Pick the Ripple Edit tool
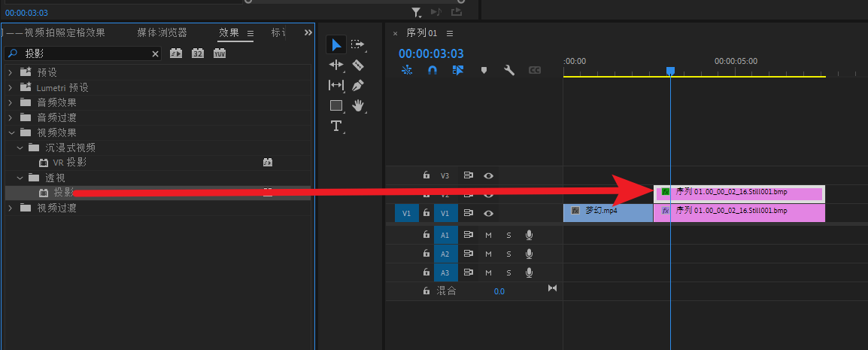Image resolution: width=868 pixels, height=350 pixels. (x=336, y=65)
